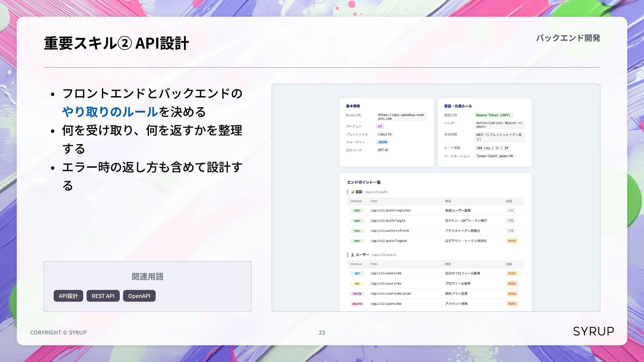Click the POST badge in the register row
Screen dimensions: 644x362
tap(357, 211)
